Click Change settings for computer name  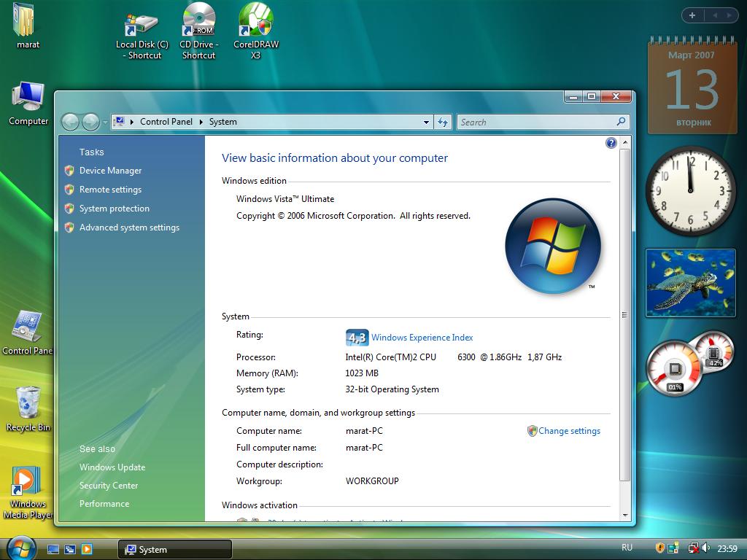pyautogui.click(x=569, y=431)
